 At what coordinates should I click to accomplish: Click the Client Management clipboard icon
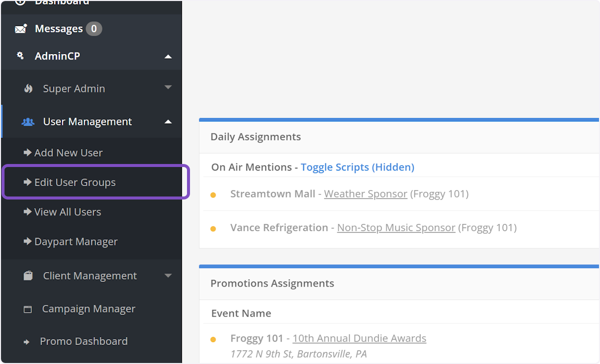click(x=28, y=275)
